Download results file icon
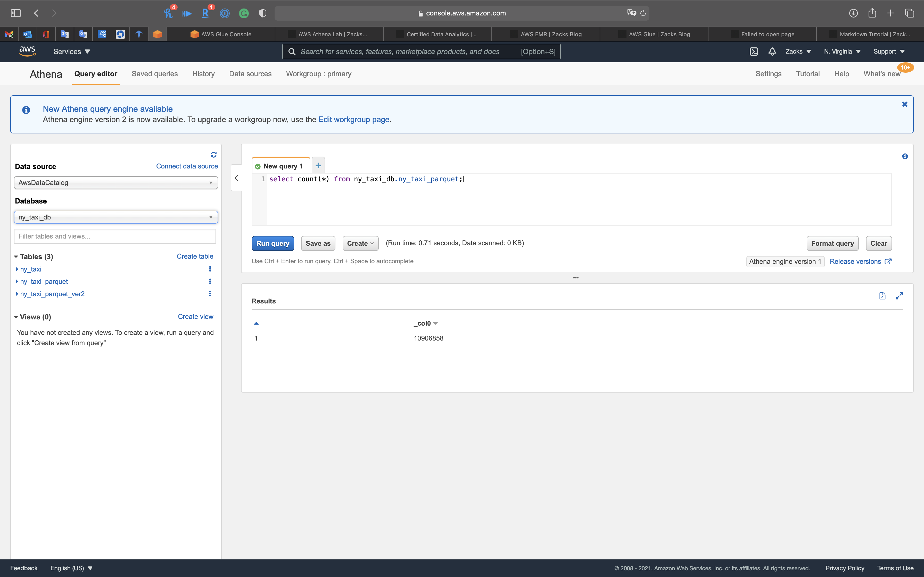 point(882,296)
